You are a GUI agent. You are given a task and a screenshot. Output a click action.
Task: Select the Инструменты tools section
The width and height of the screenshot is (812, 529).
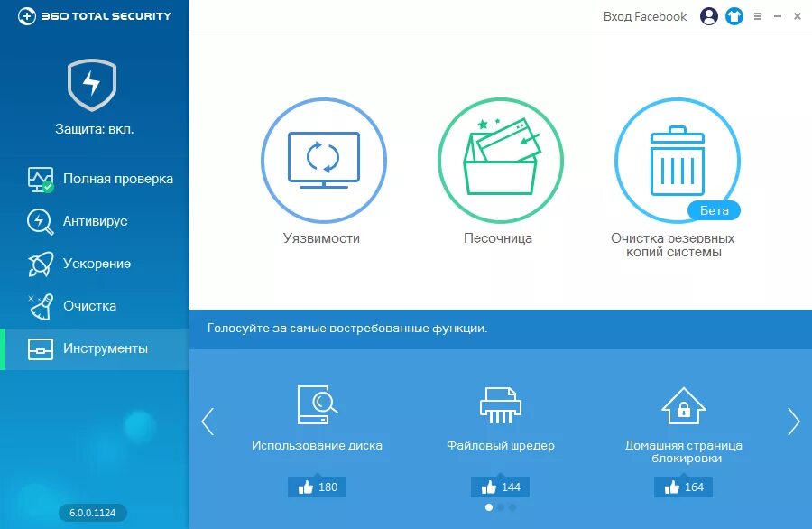95,348
